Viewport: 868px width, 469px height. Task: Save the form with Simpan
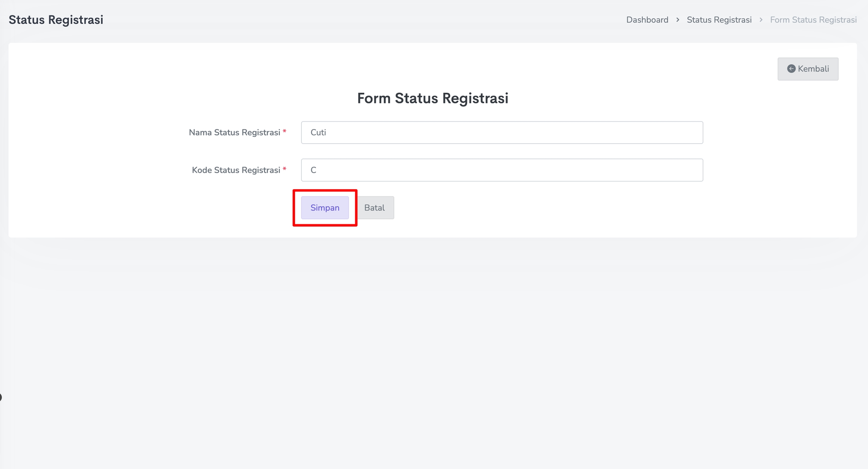point(325,208)
